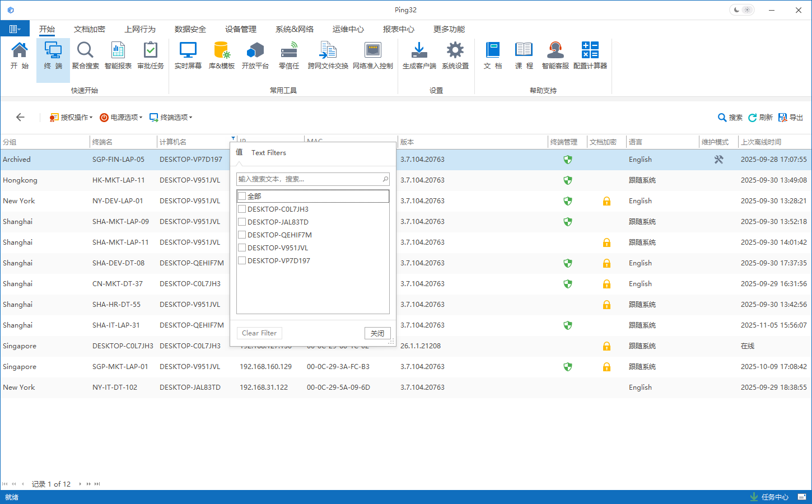Open the 开放平台 open platform tool

(255, 55)
